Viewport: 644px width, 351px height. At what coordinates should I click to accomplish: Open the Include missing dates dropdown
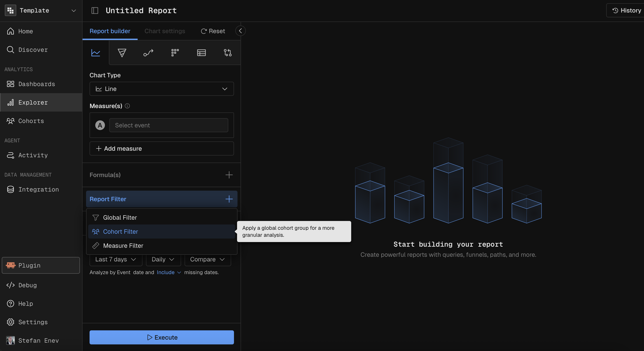(169, 272)
